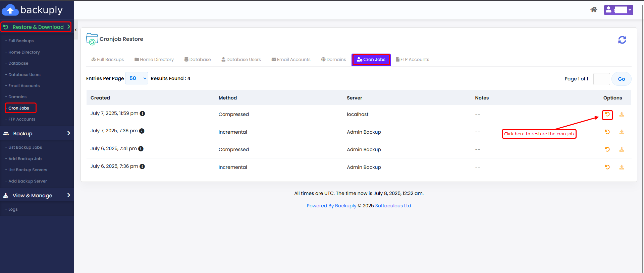Show info for July 7 11:59 pm backup

142,114
